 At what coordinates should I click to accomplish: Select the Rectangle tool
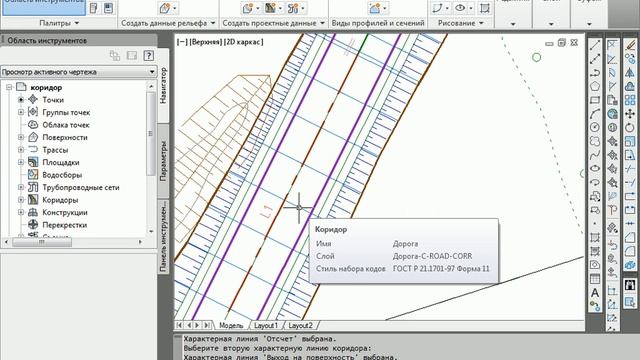point(595,100)
